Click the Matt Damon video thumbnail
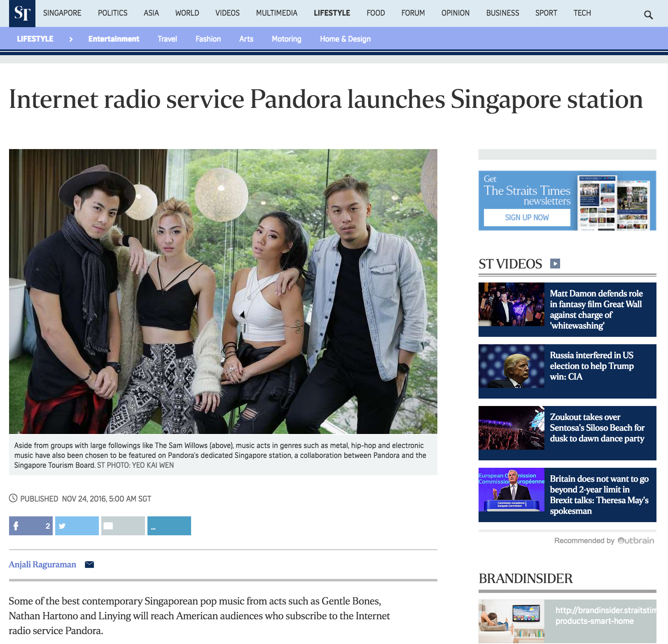668x644 pixels. (512, 304)
